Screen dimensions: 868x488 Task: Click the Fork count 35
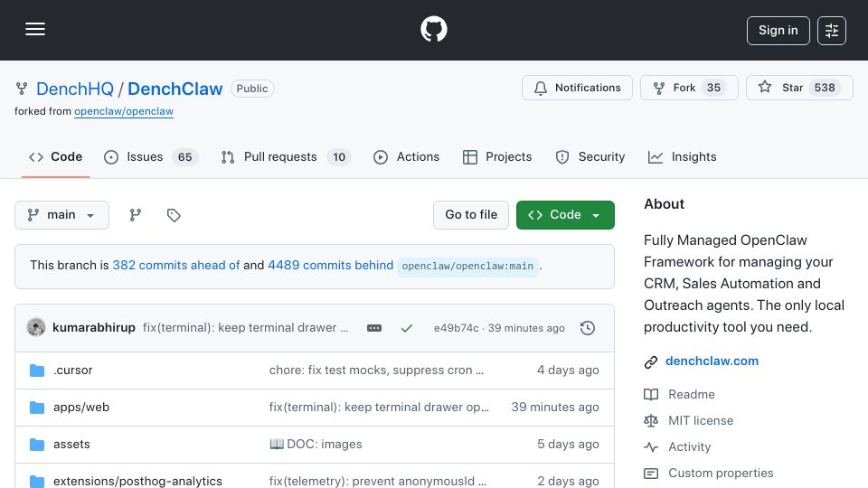(713, 88)
